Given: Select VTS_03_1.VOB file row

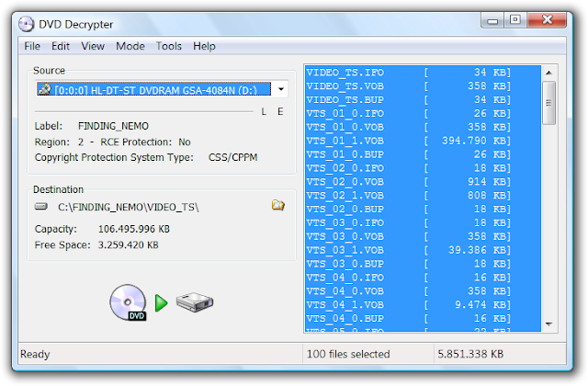Looking at the screenshot, I should [423, 250].
